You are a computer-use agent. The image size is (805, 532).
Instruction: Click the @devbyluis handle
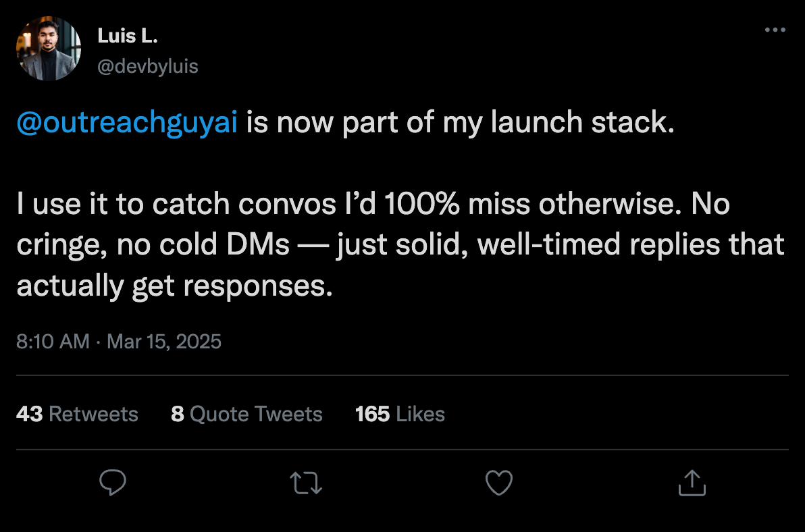point(147,65)
